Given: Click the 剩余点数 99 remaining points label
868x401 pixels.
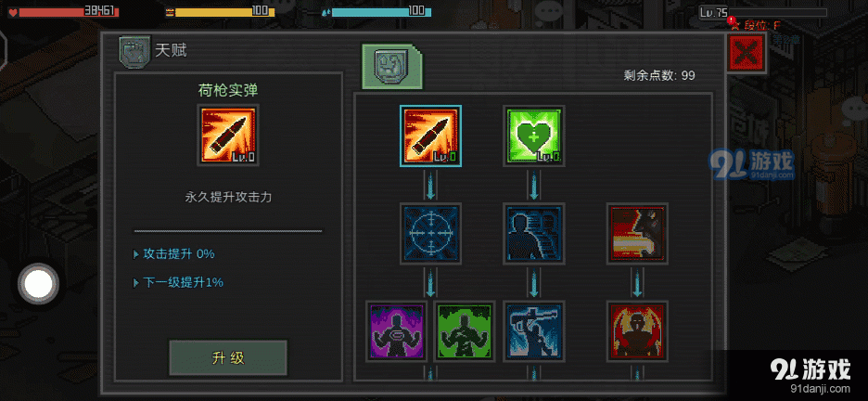Looking at the screenshot, I should pyautogui.click(x=659, y=75).
